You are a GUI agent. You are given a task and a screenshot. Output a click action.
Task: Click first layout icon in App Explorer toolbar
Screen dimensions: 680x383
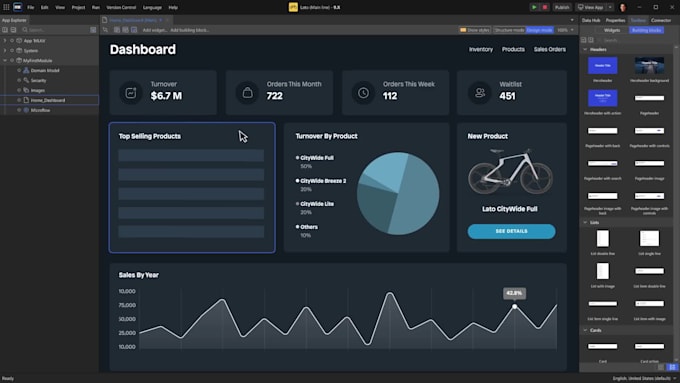pyautogui.click(x=5, y=30)
